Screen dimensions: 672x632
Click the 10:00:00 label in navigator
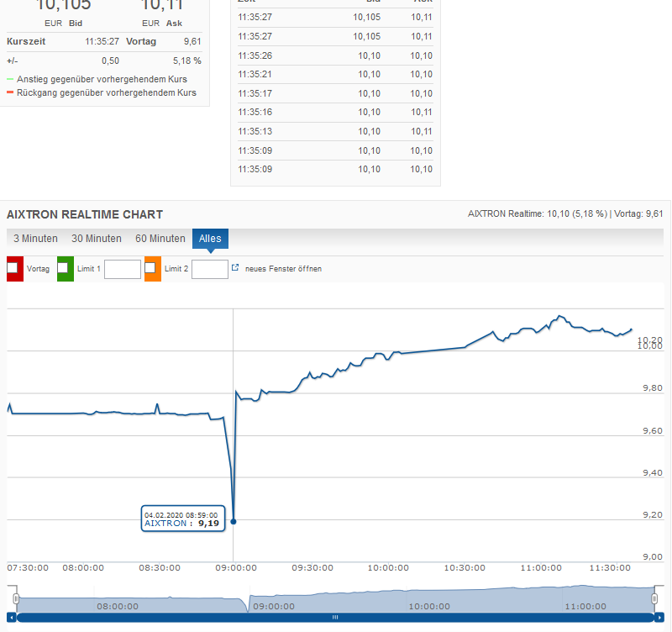coord(429,606)
